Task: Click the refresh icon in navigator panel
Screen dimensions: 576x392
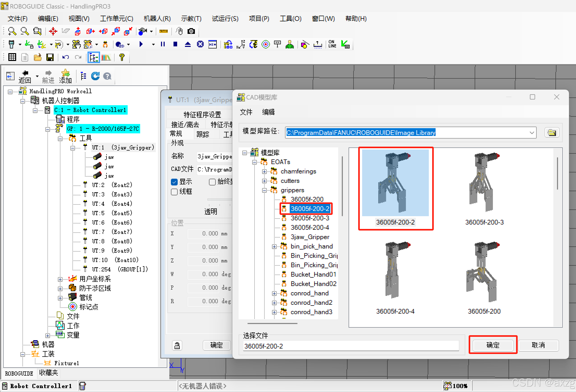Action: (x=95, y=76)
